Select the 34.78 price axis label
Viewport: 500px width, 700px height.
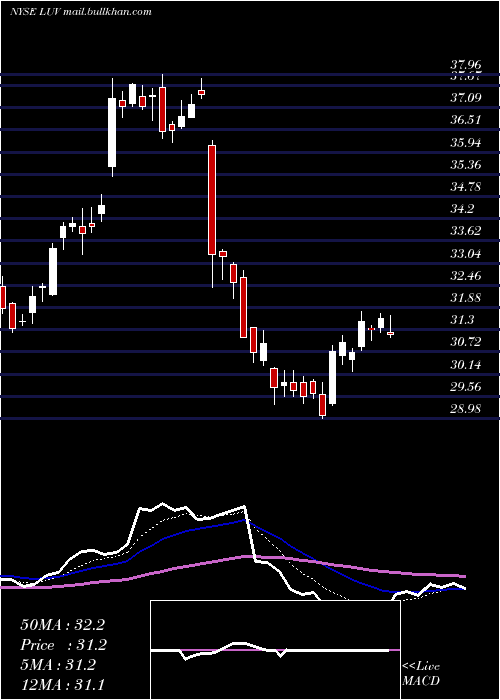(466, 186)
